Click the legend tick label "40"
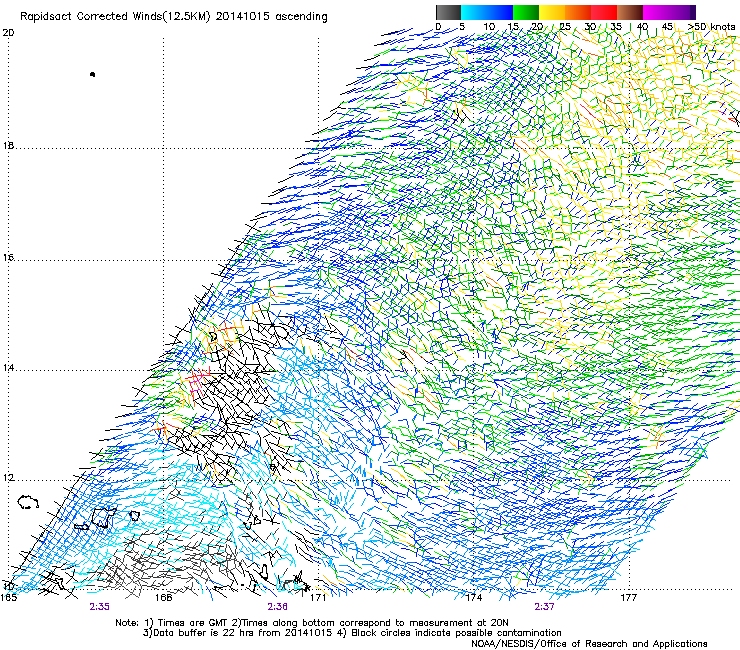This screenshot has width=740, height=650. pyautogui.click(x=642, y=27)
